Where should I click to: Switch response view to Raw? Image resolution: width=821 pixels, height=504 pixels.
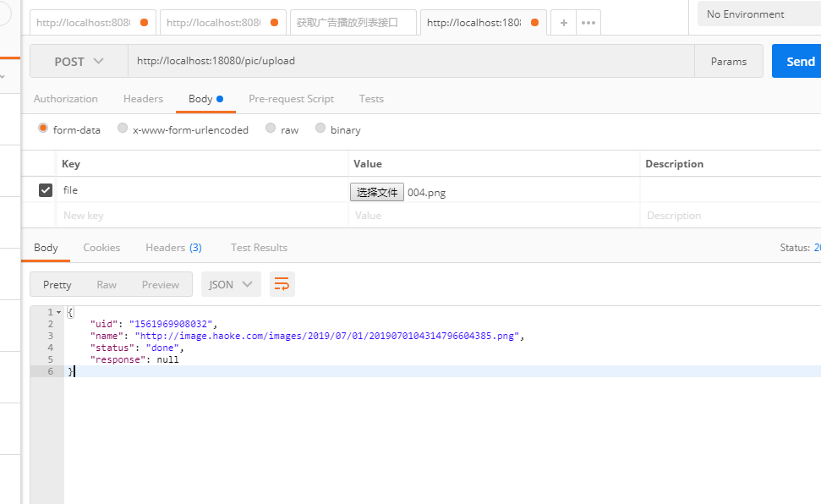107,284
